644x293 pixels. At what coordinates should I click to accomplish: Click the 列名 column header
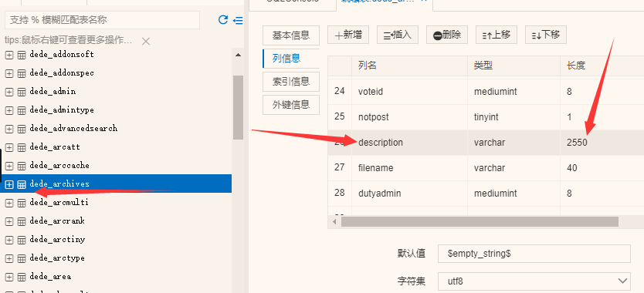[x=409, y=66]
